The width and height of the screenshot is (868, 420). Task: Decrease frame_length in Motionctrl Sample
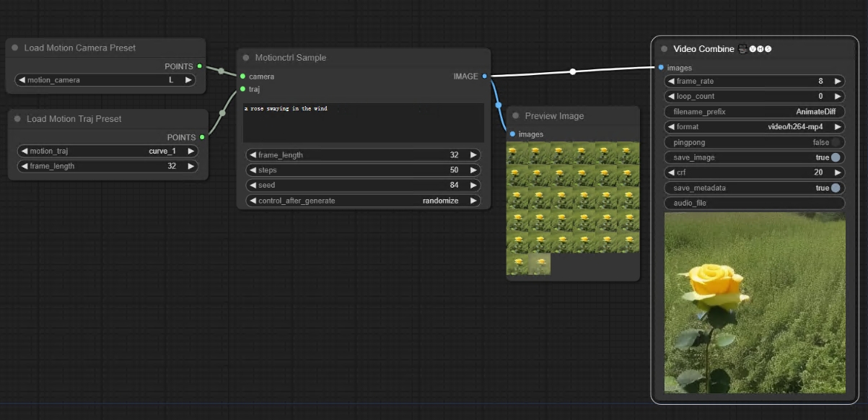pyautogui.click(x=253, y=154)
